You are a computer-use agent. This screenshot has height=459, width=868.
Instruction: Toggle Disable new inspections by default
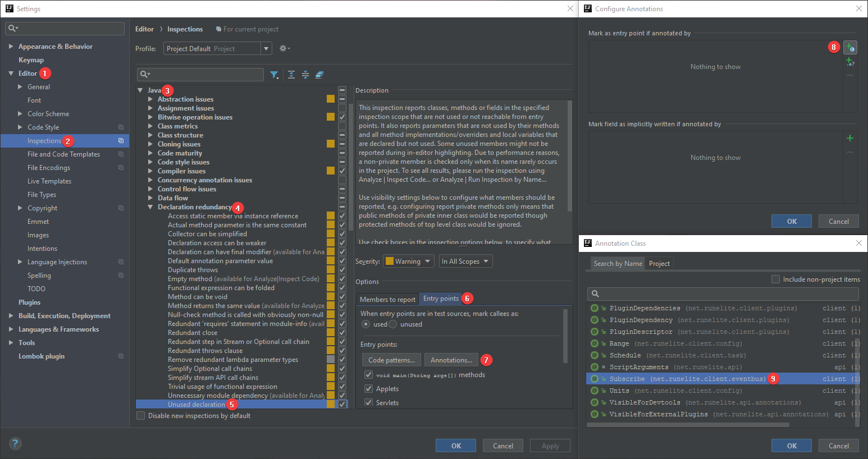point(140,415)
